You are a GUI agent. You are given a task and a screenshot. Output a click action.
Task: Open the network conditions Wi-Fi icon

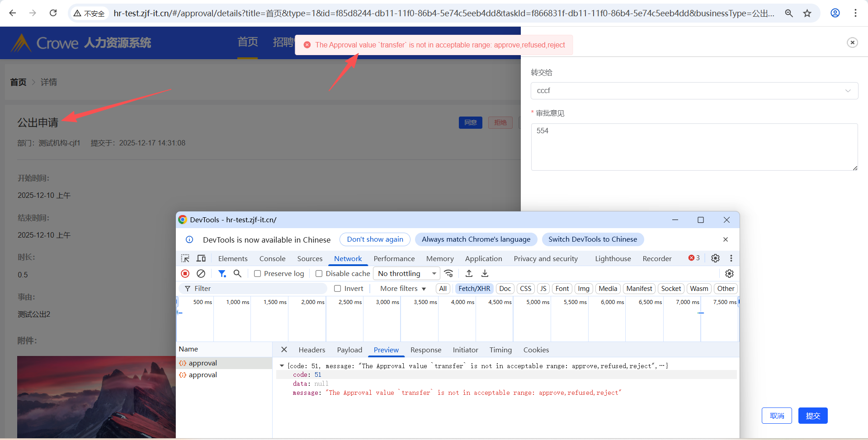point(448,274)
